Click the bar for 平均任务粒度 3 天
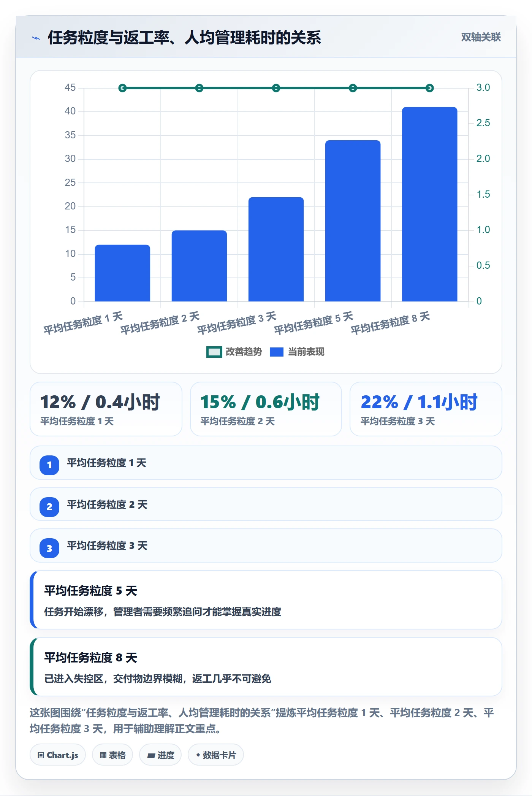 click(x=276, y=249)
